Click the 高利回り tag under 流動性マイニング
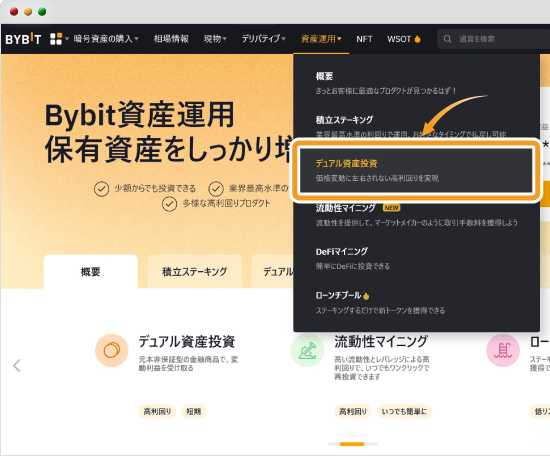 (x=353, y=411)
